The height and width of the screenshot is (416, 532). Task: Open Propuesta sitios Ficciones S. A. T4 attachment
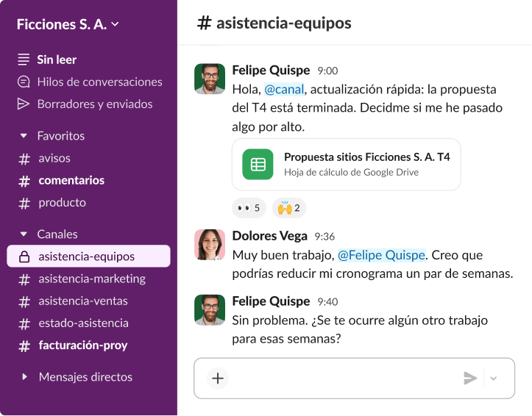click(347, 165)
